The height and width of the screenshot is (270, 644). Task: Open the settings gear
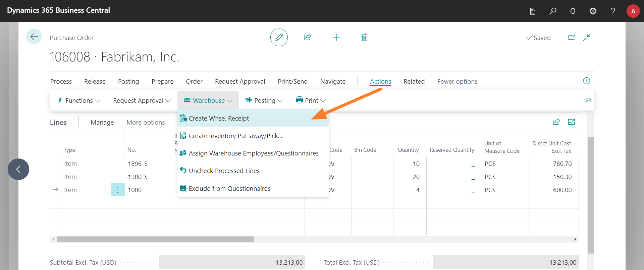tap(593, 11)
